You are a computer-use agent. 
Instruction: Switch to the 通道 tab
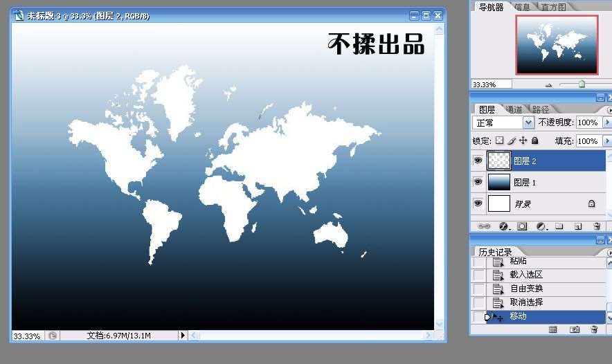(514, 109)
